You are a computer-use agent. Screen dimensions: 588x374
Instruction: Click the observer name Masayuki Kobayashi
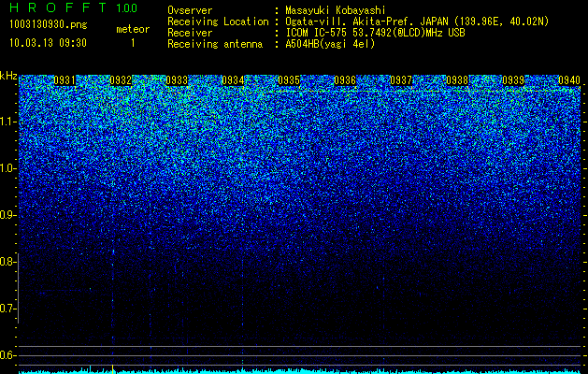click(x=336, y=10)
